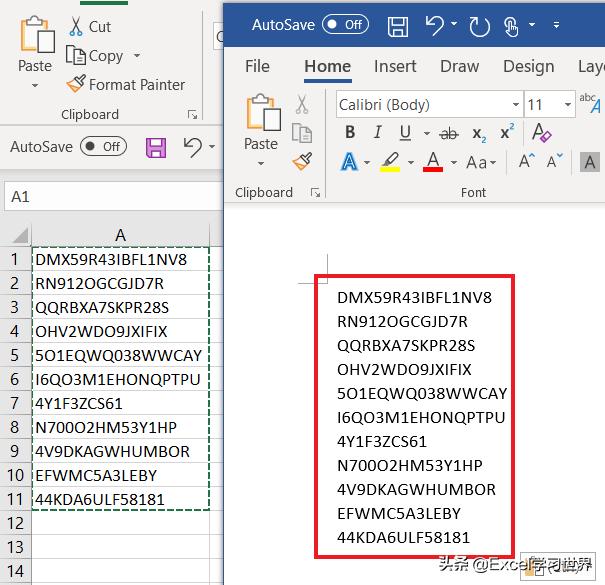Toggle AutoSave switch in Word title bar
This screenshot has height=585, width=605.
[345, 25]
